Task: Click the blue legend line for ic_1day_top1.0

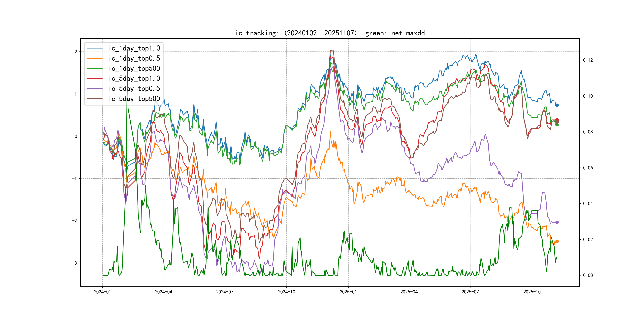Action: tap(94, 48)
